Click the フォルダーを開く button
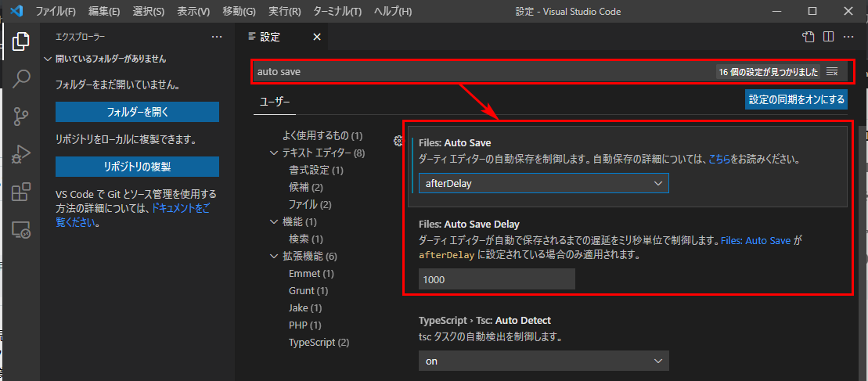This screenshot has height=381, width=868. coord(137,112)
